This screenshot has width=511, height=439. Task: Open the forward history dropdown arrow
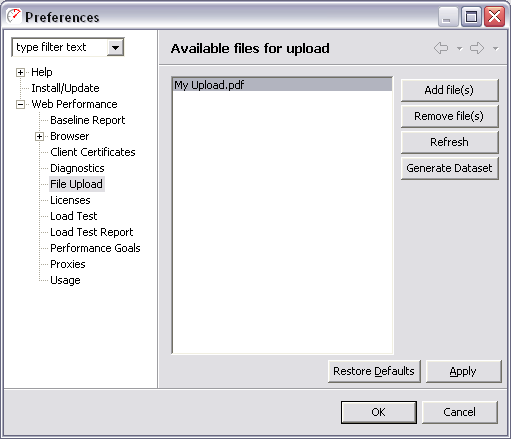tap(496, 49)
